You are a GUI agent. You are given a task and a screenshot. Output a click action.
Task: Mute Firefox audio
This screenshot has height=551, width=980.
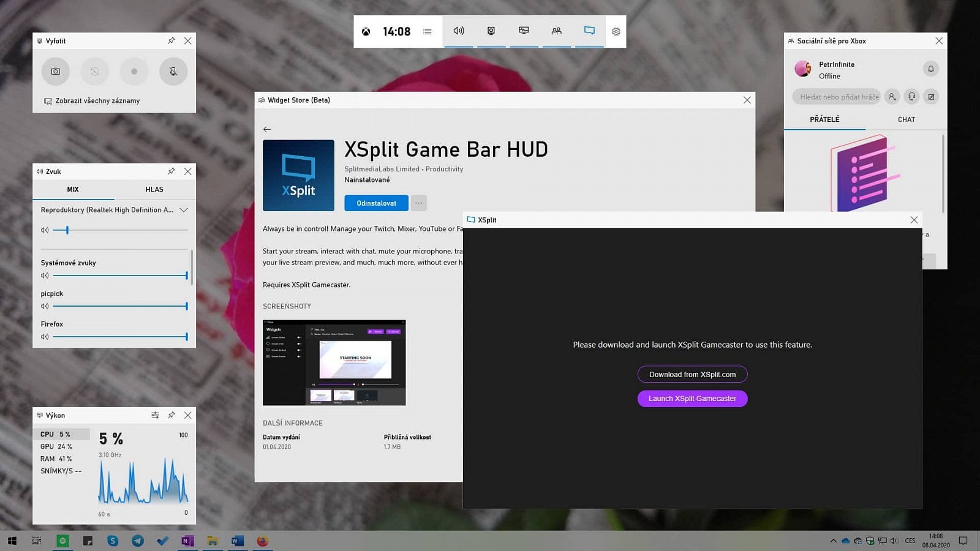45,337
